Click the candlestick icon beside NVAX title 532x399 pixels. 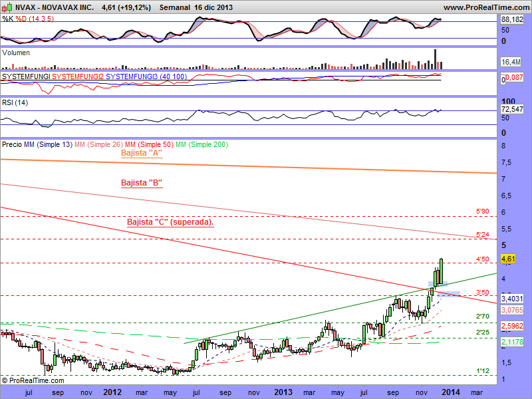pos(7,7)
